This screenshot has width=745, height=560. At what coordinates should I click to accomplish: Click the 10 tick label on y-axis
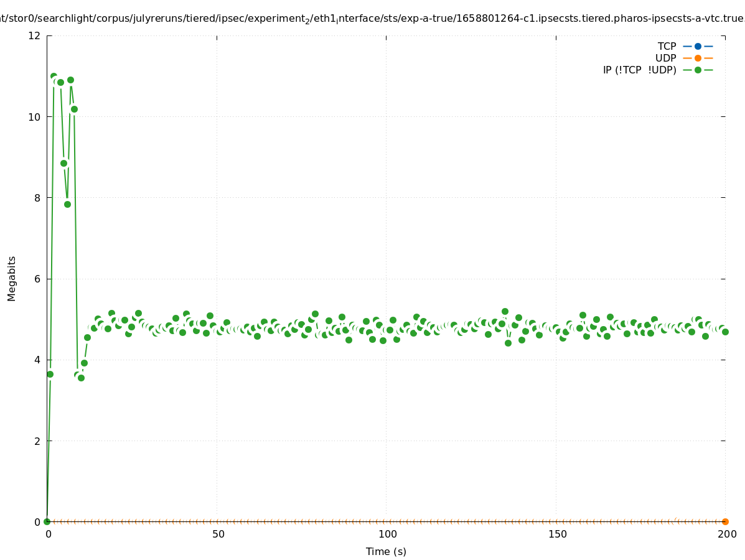35,117
